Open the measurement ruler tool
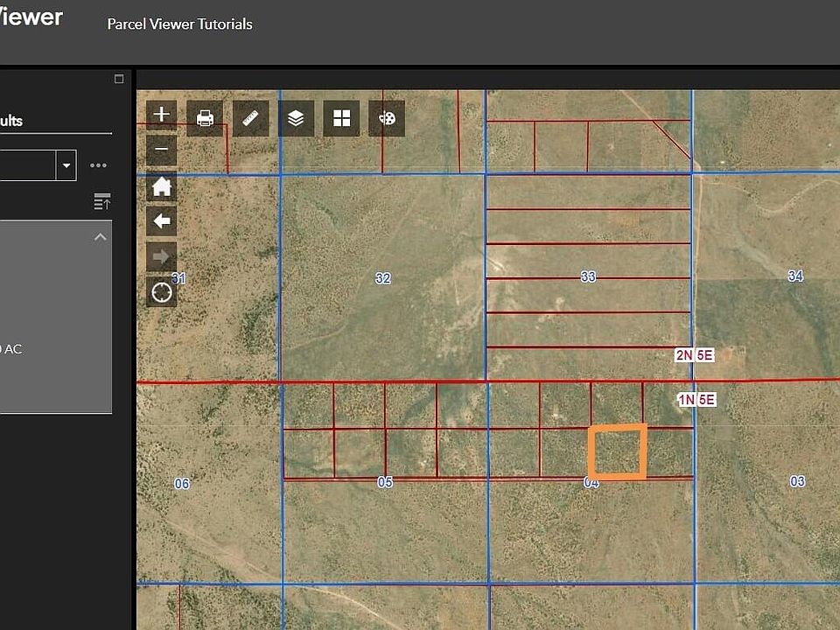Screen dimensions: 840x630 250,118
